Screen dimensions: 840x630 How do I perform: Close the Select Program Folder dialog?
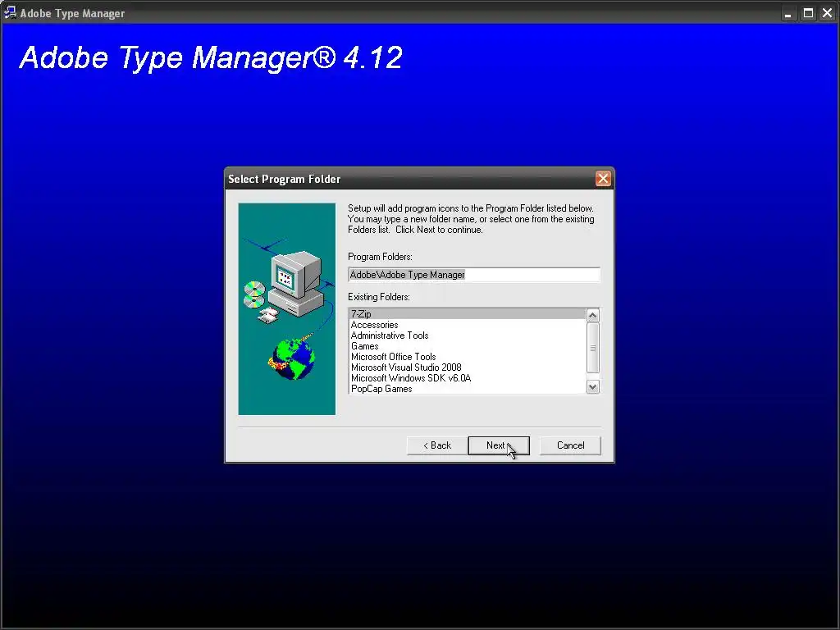(603, 178)
